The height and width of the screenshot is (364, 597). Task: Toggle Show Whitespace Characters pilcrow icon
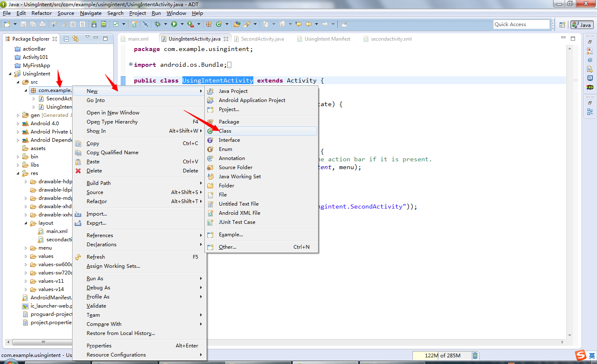pos(83,24)
